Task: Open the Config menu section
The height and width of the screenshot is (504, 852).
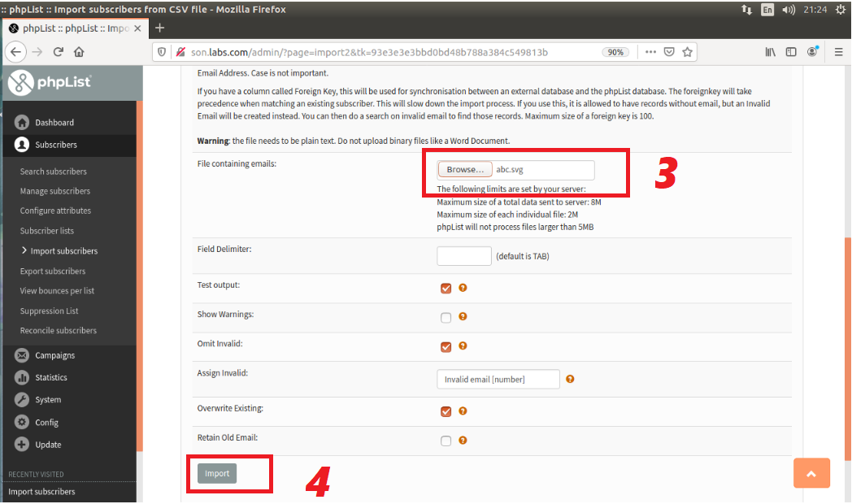Action: point(69,422)
